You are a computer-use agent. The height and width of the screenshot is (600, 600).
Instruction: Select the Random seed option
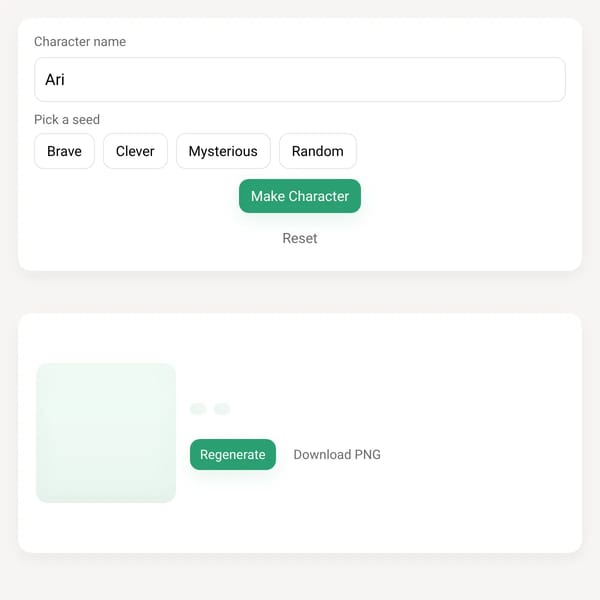click(x=318, y=151)
